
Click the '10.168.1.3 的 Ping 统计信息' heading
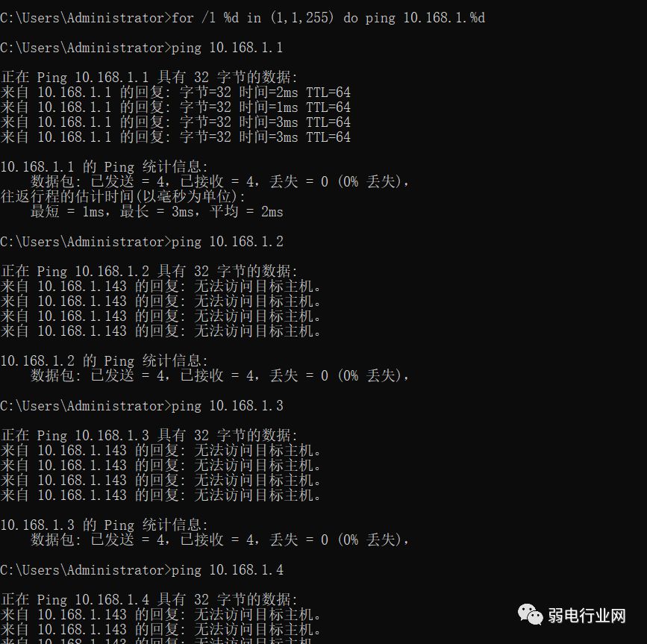pyautogui.click(x=104, y=525)
